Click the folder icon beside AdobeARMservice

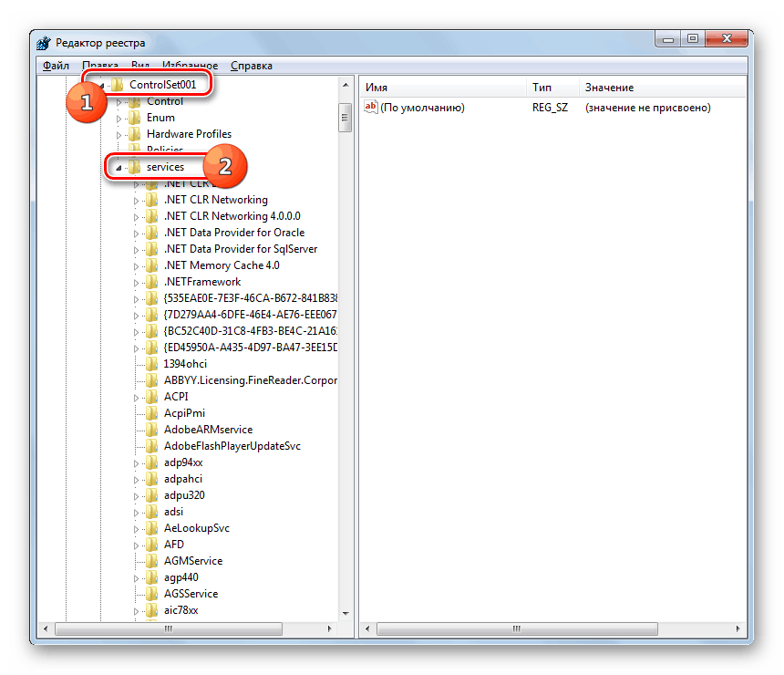[x=151, y=429]
